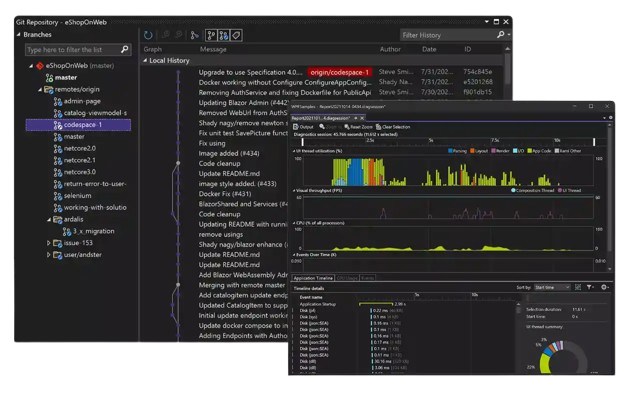Select the codespace-1 branch
The height and width of the screenshot is (395, 631).
pyautogui.click(x=78, y=125)
